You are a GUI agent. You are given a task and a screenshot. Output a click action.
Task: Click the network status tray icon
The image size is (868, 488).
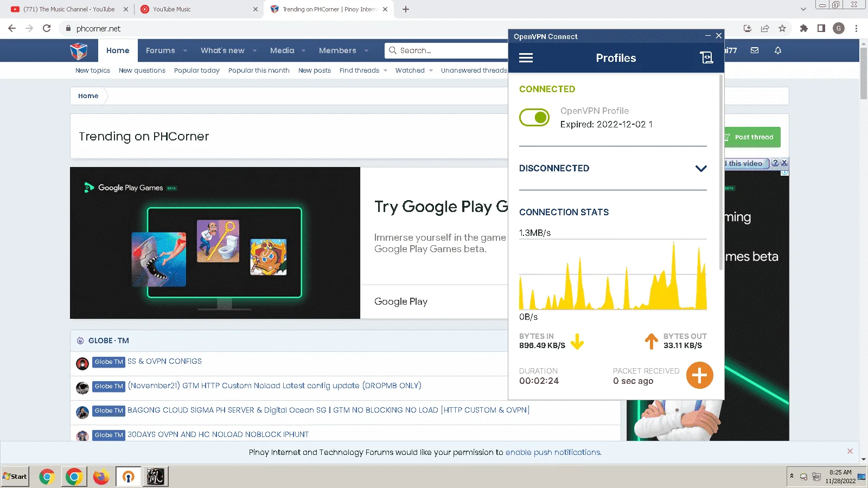tap(816, 477)
